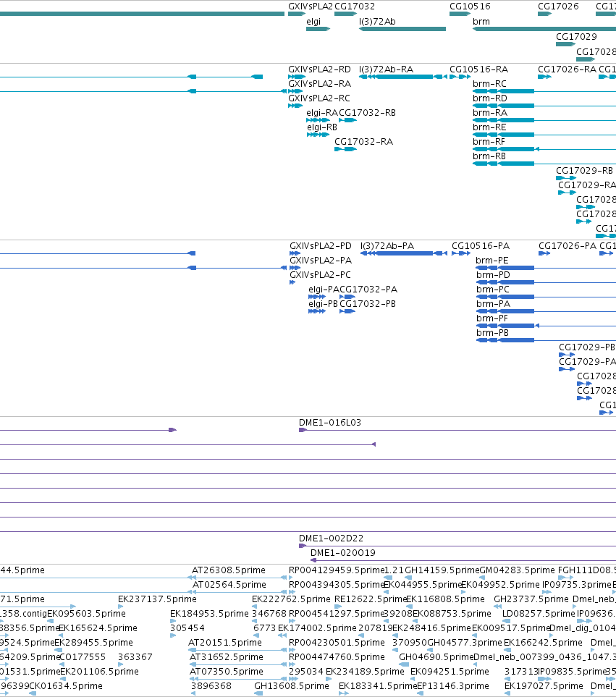Select EST EK237137.5prime
The width and height of the screenshot is (616, 697).
(x=157, y=599)
